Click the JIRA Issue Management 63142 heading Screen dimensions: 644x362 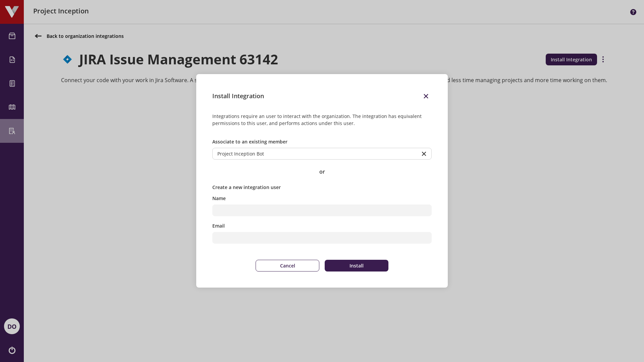tap(179, 59)
